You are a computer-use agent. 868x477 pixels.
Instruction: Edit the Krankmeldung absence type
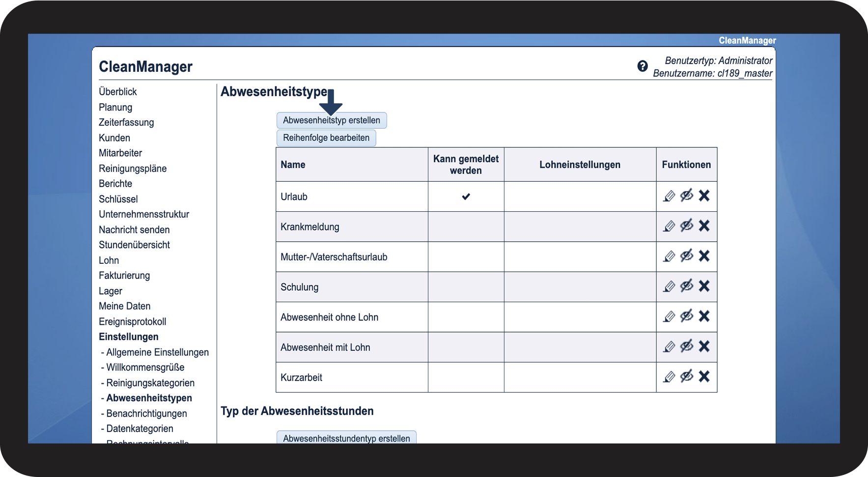[669, 226]
